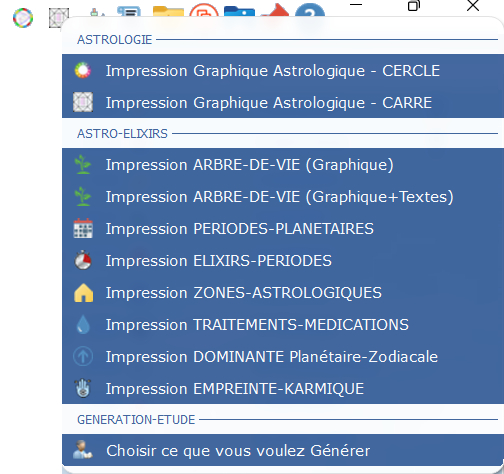Viewport: 504px width, 474px height.
Task: Click the blue text scroll toolbar icon
Action: (129, 11)
